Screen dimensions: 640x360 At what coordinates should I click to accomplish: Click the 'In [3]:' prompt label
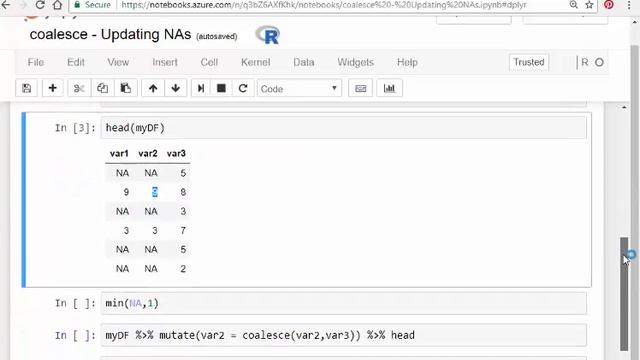(75, 128)
